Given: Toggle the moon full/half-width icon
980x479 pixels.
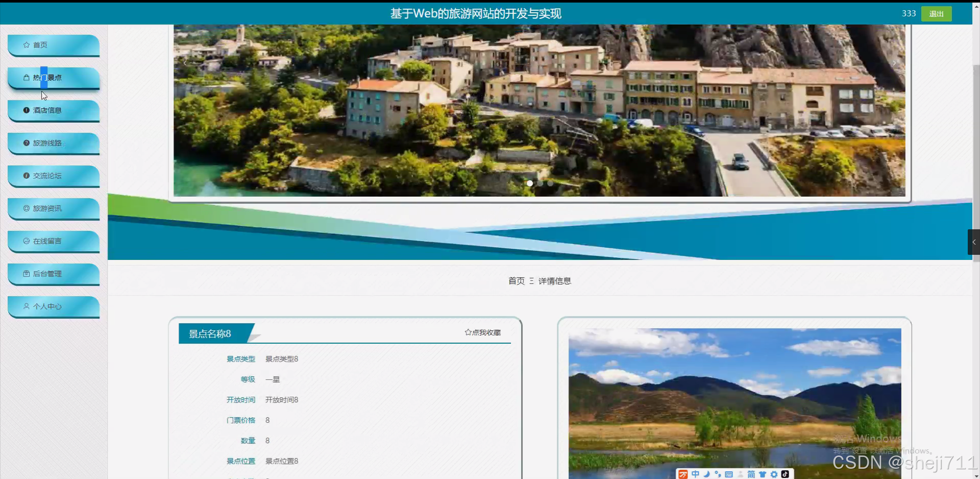Looking at the screenshot, I should (706, 474).
